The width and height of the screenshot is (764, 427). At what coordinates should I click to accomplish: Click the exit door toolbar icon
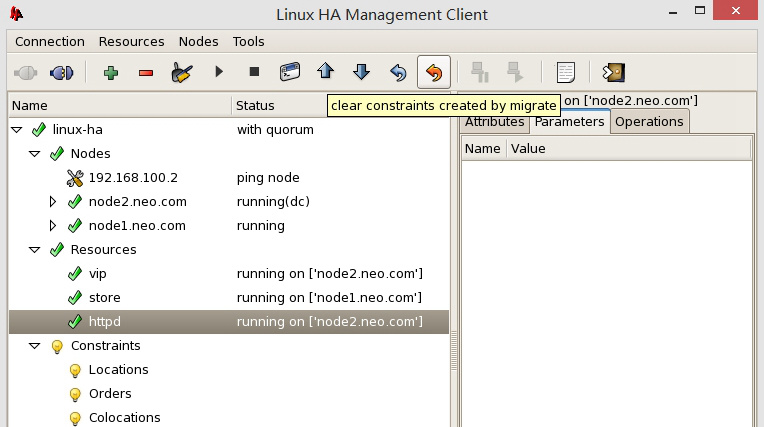click(613, 72)
